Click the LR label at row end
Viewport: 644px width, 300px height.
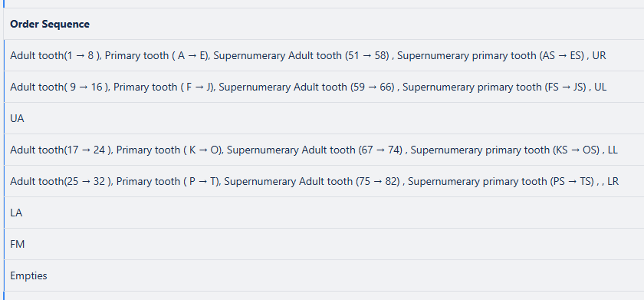coord(613,181)
